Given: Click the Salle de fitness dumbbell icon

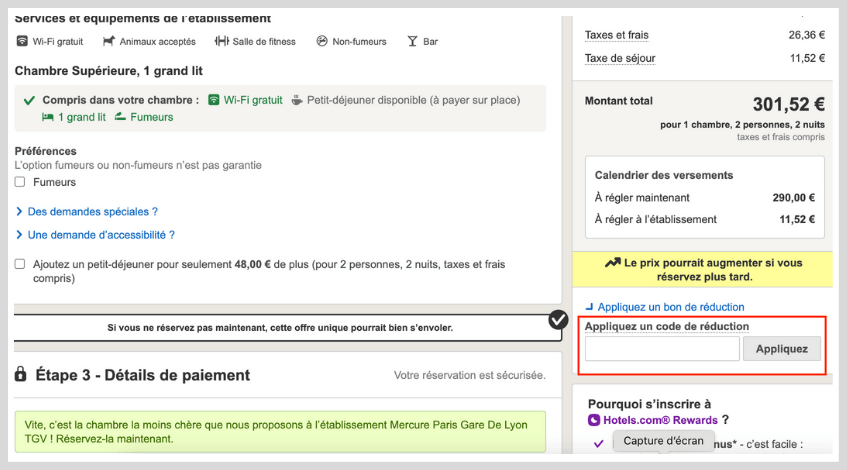Looking at the screenshot, I should point(221,41).
